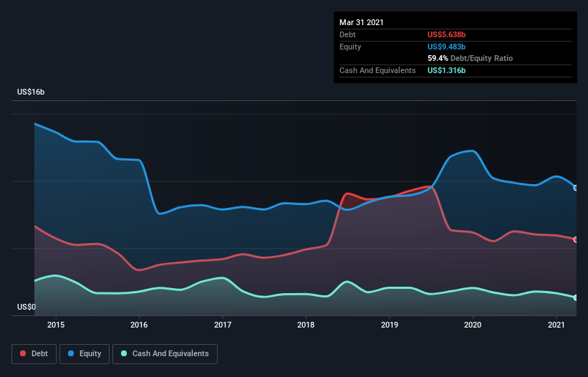Screen dimensions: 588x377
Task: Click the 2020 x-axis label
Action: click(x=473, y=325)
